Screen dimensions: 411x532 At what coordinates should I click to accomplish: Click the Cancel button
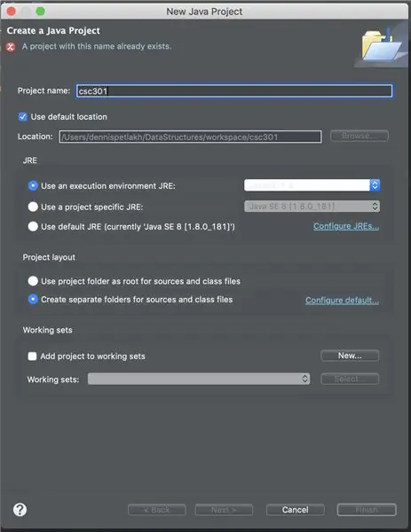[296, 510]
